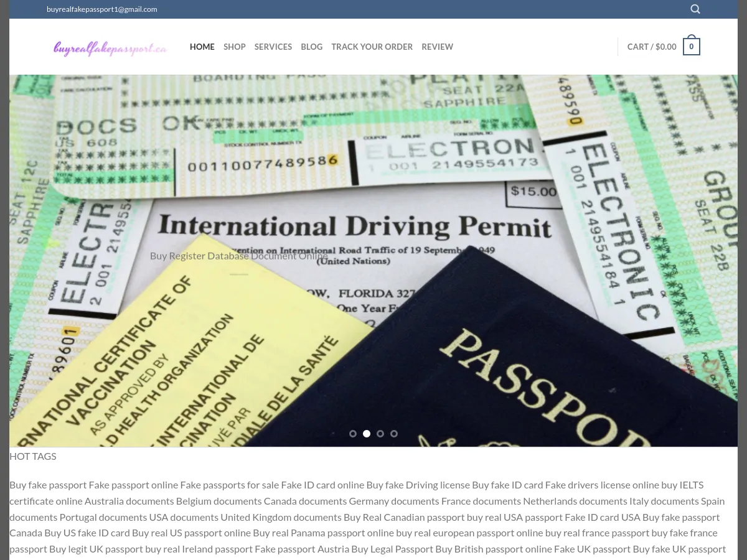Switch to the first slide indicator dot
The width and height of the screenshot is (747, 560).
click(x=353, y=434)
